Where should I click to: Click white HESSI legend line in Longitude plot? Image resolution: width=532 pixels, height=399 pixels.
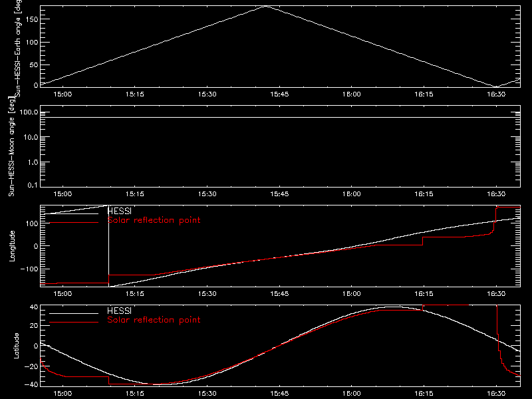pos(74,213)
